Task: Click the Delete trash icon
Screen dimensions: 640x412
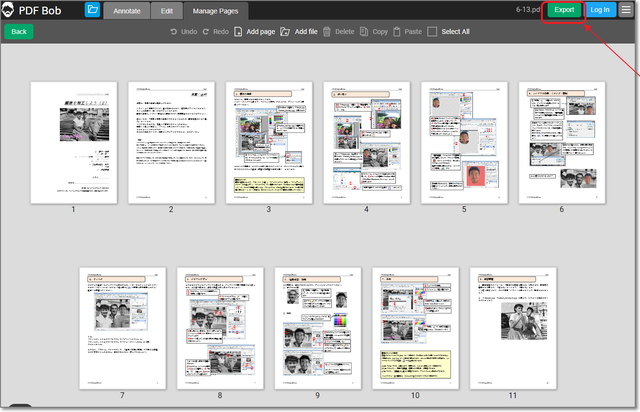Action: click(x=327, y=32)
